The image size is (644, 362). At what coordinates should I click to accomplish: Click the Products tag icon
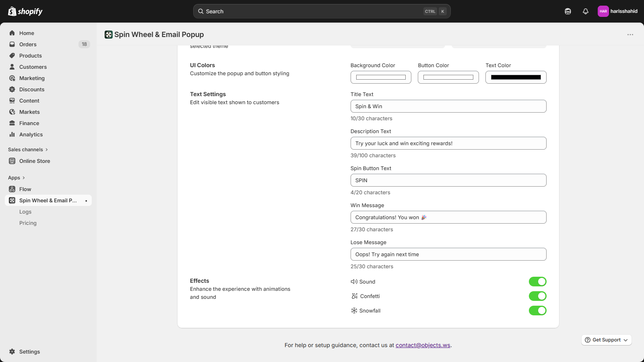[x=12, y=56]
